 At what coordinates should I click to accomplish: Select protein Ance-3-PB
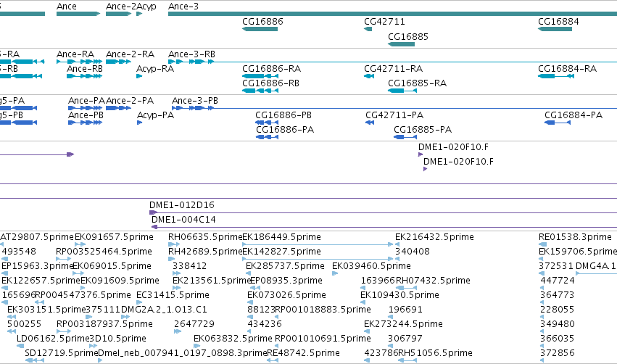(x=394, y=108)
